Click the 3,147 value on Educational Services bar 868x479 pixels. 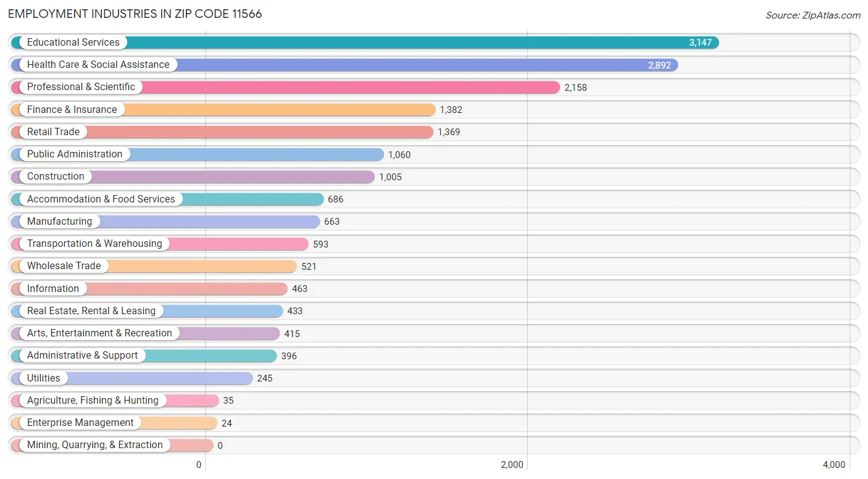point(700,43)
